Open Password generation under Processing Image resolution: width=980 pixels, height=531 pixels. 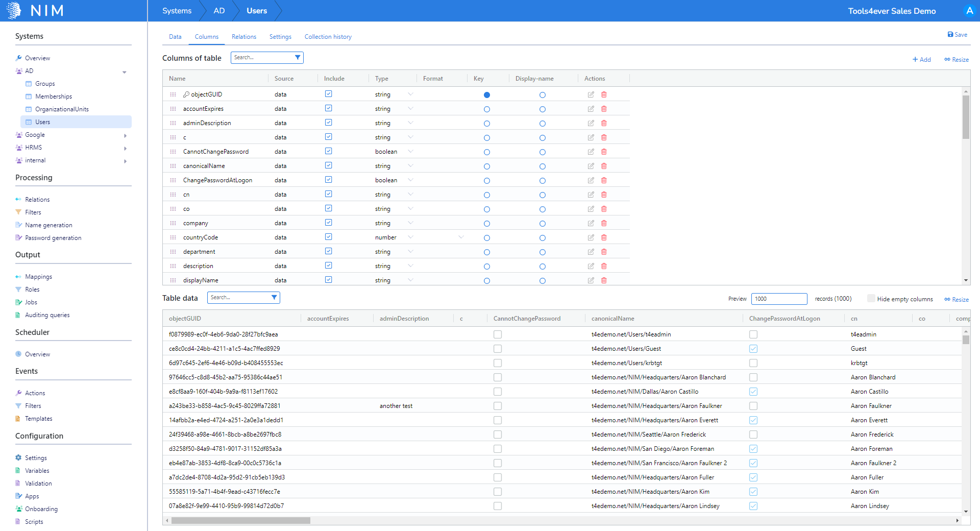(x=53, y=237)
